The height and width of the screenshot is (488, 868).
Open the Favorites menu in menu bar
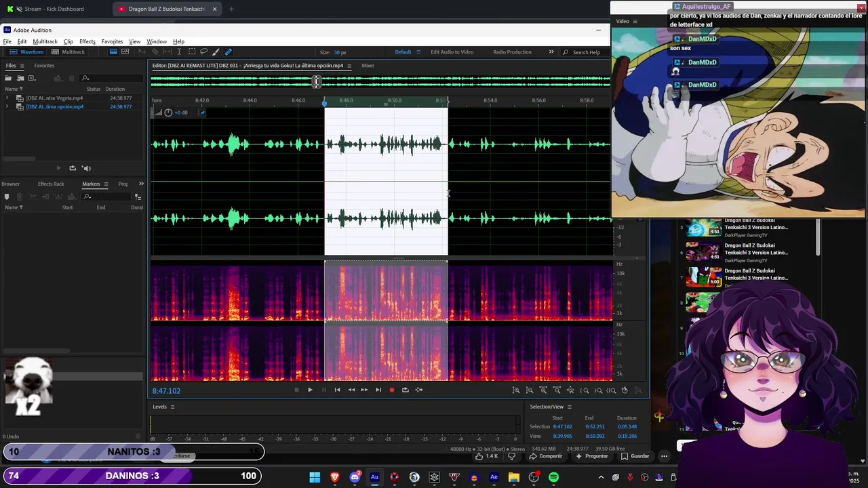pos(113,42)
